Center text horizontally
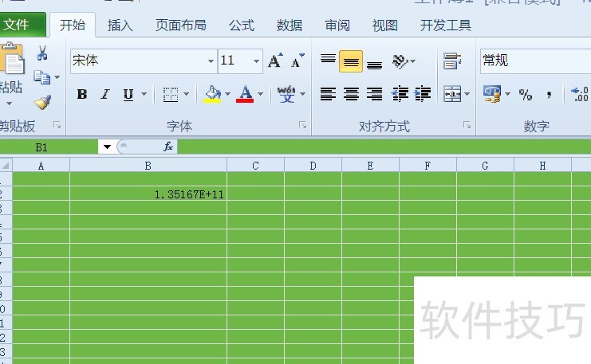Screen dimensions: 591x364 click(351, 94)
